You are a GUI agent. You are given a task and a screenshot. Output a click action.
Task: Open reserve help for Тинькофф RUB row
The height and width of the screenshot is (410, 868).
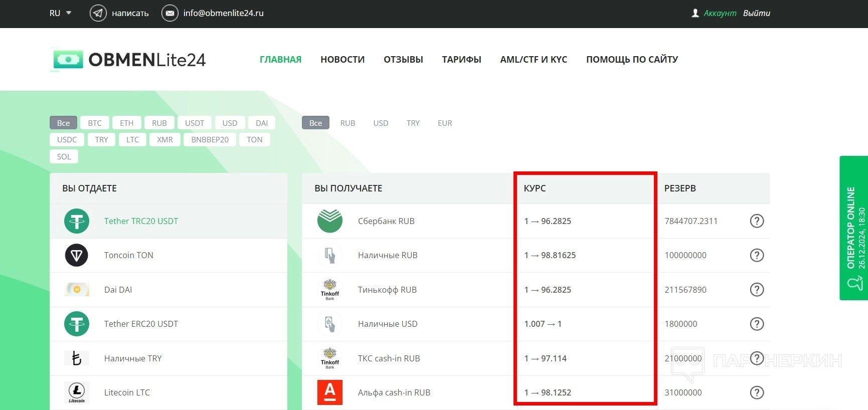757,290
